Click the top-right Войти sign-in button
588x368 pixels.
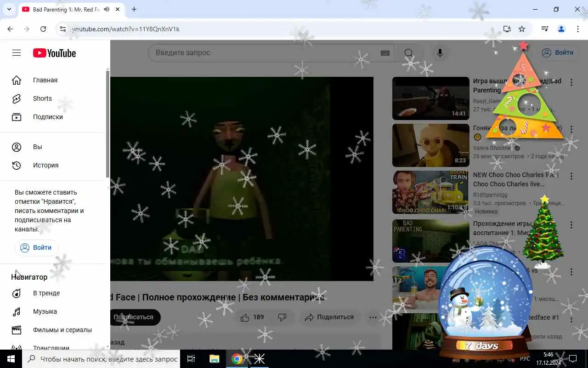[x=557, y=52]
